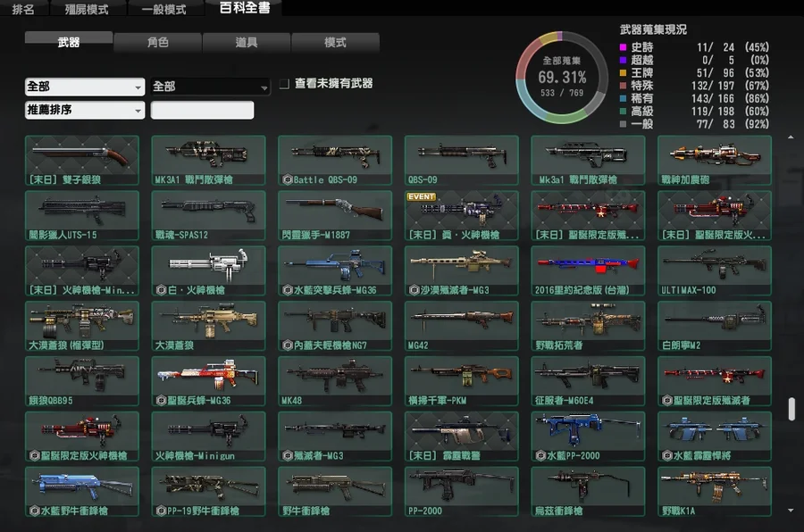
Task: Select the 戰魂-SPAS12 shotgun card
Action: click(x=208, y=215)
